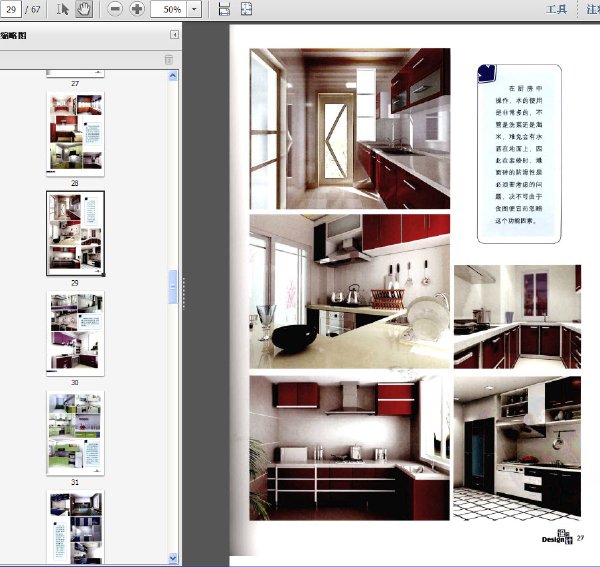Image resolution: width=600 pixels, height=567 pixels.
Task: Go to page 31 thumbnail
Action: (75, 433)
